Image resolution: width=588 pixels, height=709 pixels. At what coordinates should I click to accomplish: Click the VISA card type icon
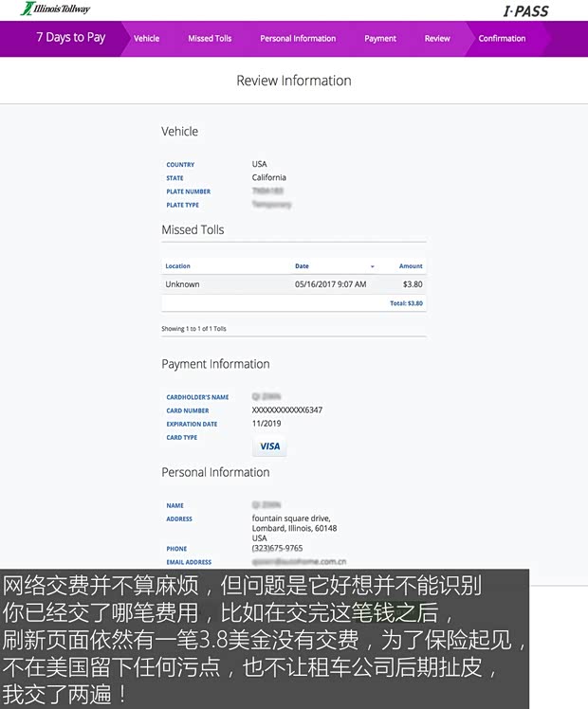(269, 446)
